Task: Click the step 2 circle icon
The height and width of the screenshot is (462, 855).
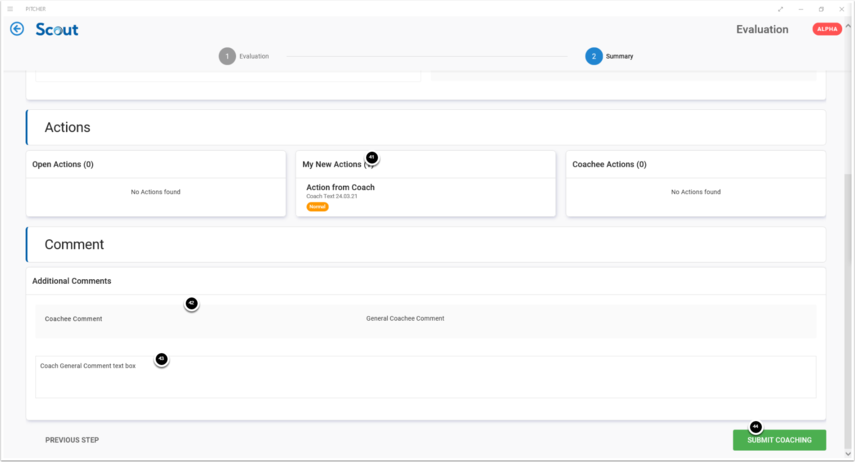Action: pyautogui.click(x=594, y=56)
